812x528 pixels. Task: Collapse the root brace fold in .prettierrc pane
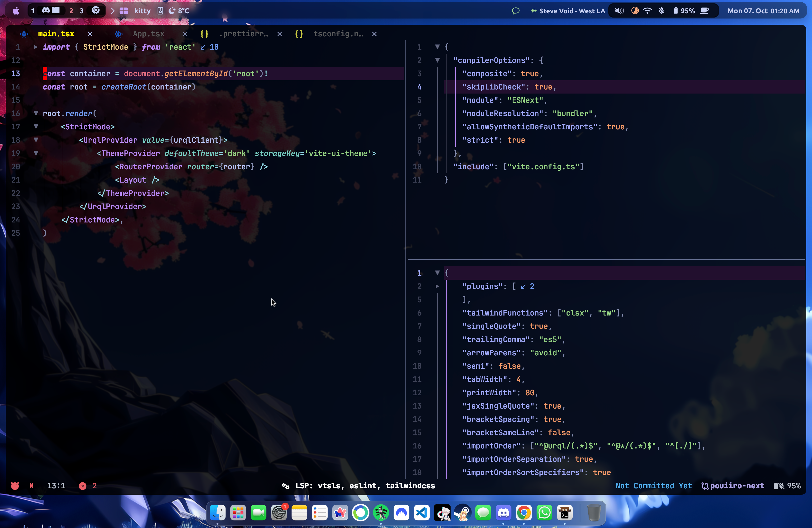pyautogui.click(x=437, y=273)
